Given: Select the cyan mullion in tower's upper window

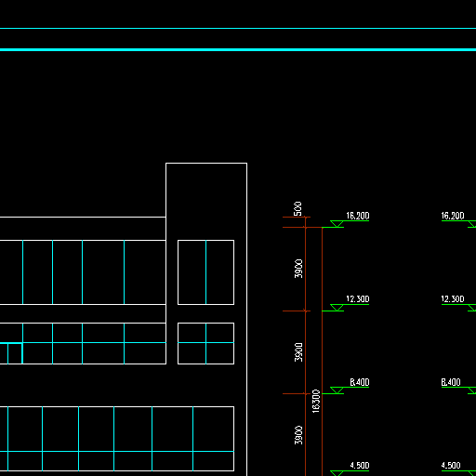Looking at the screenshot, I should tap(205, 272).
